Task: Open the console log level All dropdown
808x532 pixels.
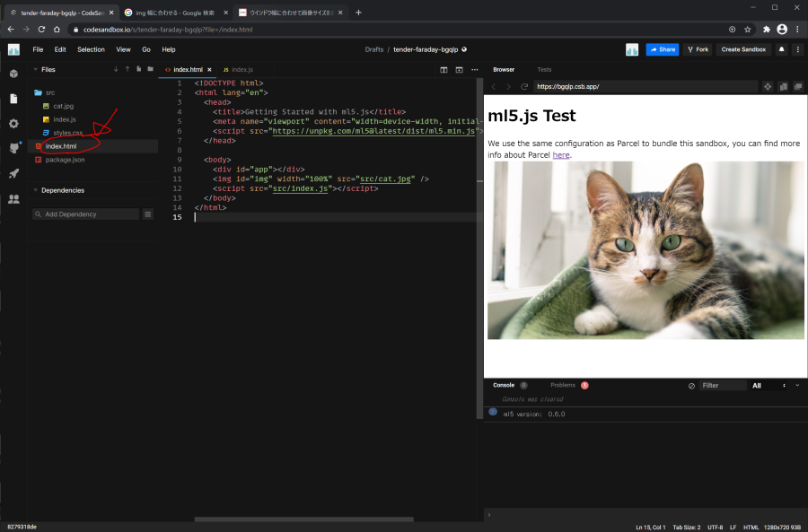Action: click(x=768, y=386)
